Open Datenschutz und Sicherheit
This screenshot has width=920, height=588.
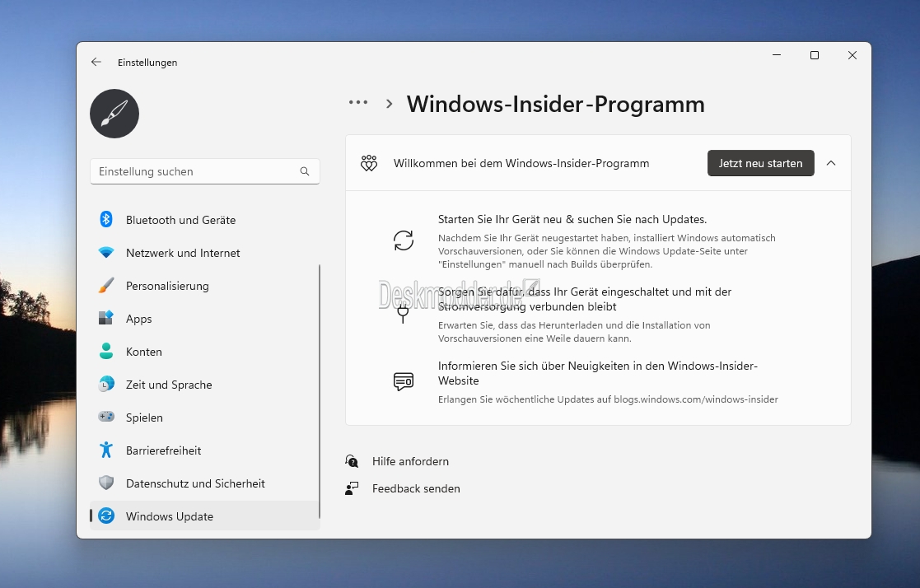point(205,483)
